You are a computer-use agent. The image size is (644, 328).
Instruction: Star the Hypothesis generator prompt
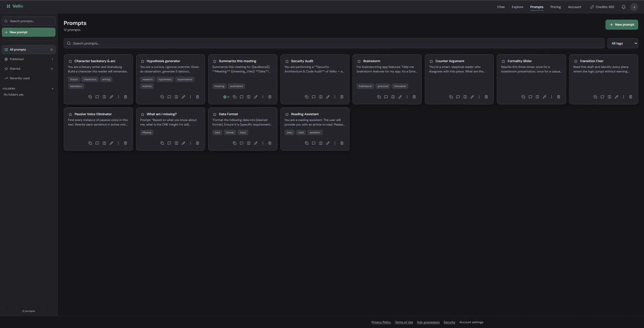(142, 61)
